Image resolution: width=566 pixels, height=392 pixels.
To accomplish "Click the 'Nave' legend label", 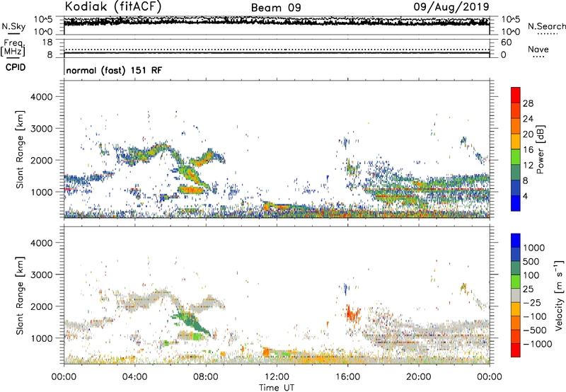I will pos(538,50).
